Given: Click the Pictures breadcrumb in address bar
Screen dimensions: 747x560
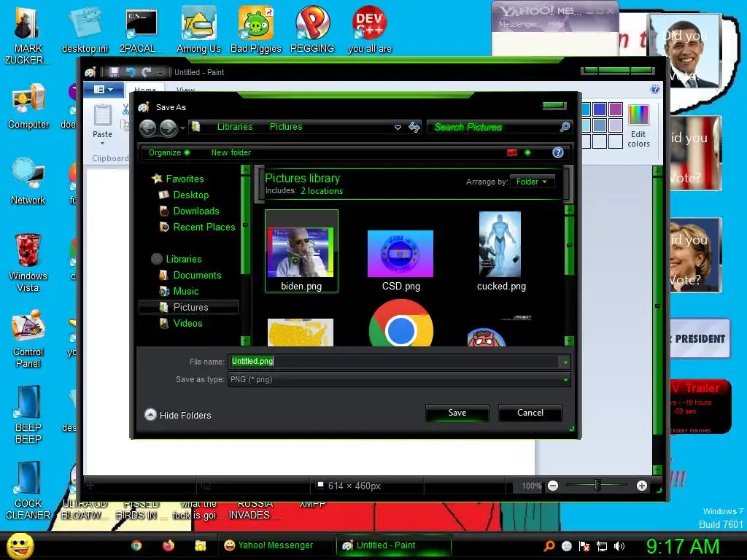Looking at the screenshot, I should tap(286, 127).
